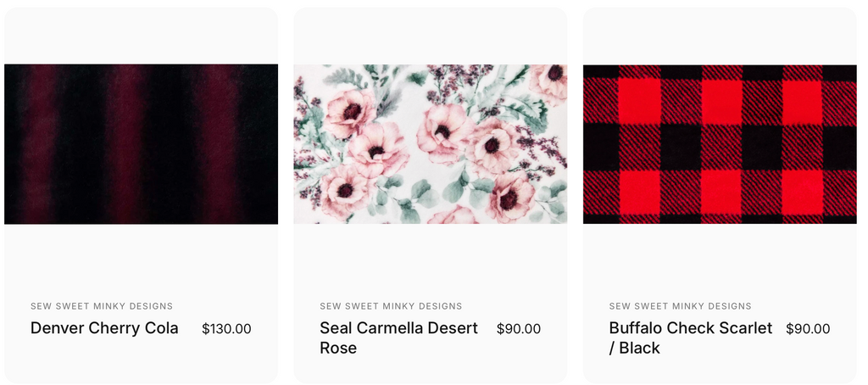Click the blank area above the floral fabric image
This screenshot has width=868, height=385.
pyautogui.click(x=430, y=36)
